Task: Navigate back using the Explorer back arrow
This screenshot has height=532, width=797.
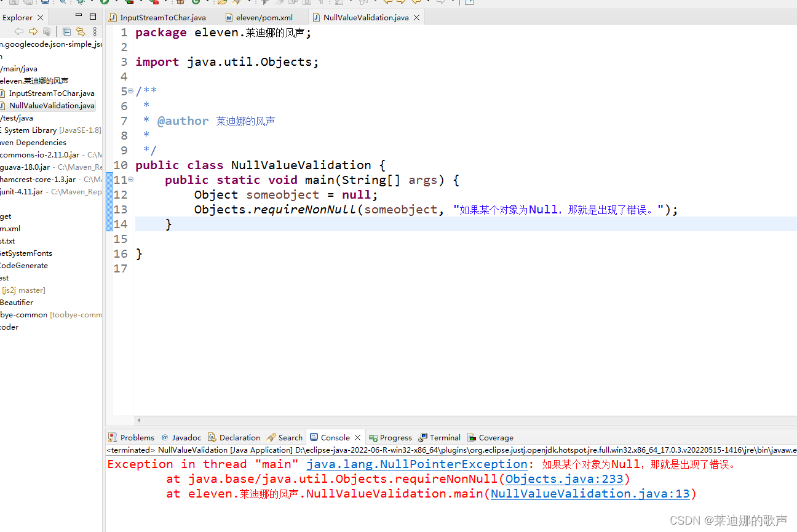Action: pos(18,32)
